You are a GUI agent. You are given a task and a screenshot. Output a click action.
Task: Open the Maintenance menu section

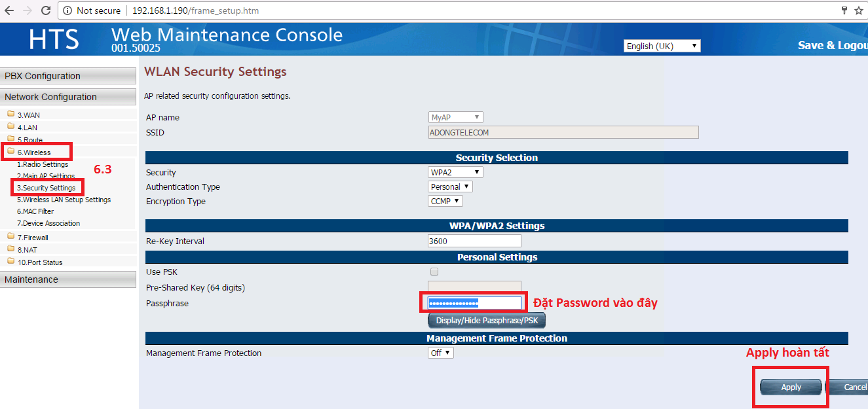point(68,279)
